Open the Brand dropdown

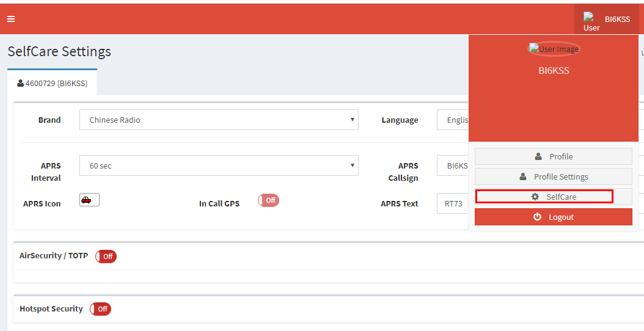(219, 120)
